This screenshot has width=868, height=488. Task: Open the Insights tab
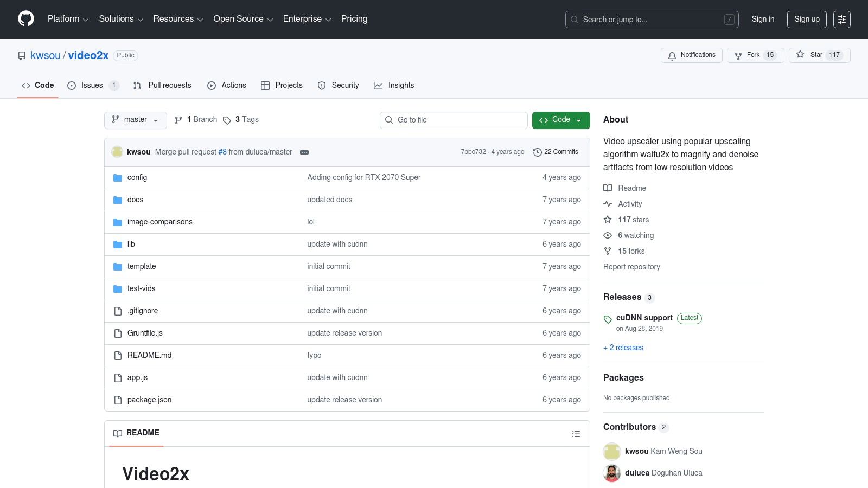point(394,85)
